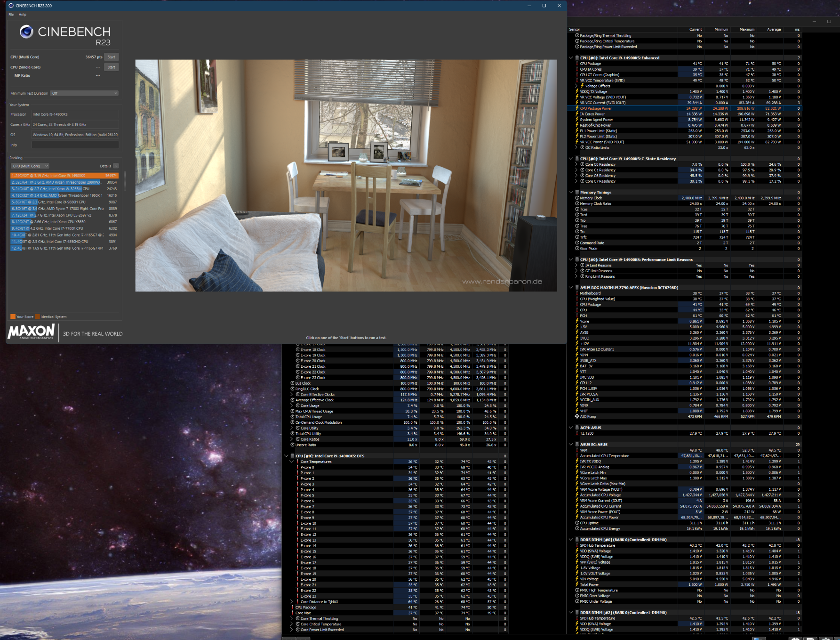Start the CPU Multi Core test
840x640 pixels.
pyautogui.click(x=111, y=57)
